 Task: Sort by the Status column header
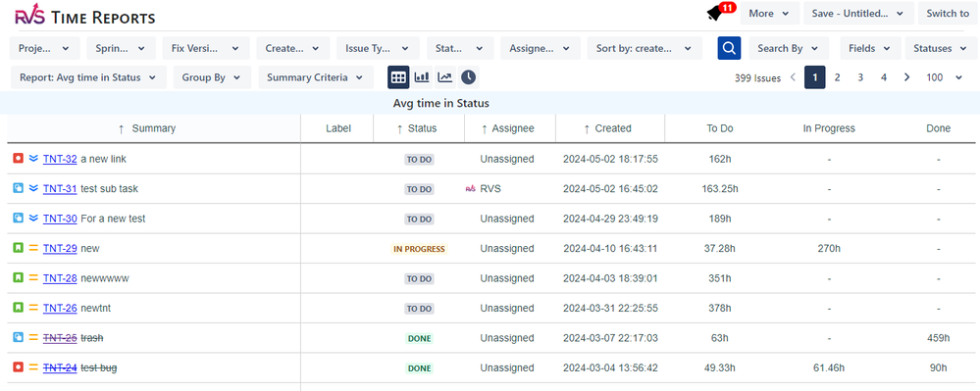click(x=418, y=128)
